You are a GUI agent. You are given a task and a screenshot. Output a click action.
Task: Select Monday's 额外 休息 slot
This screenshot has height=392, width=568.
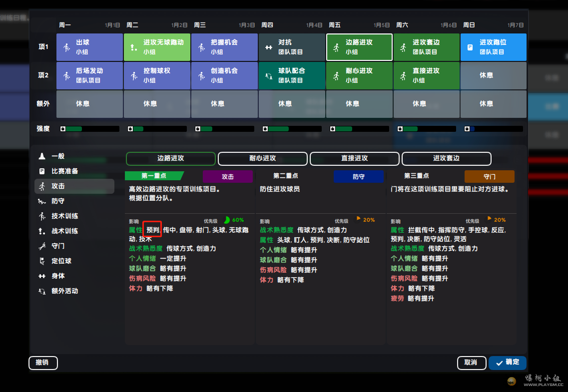coord(89,104)
